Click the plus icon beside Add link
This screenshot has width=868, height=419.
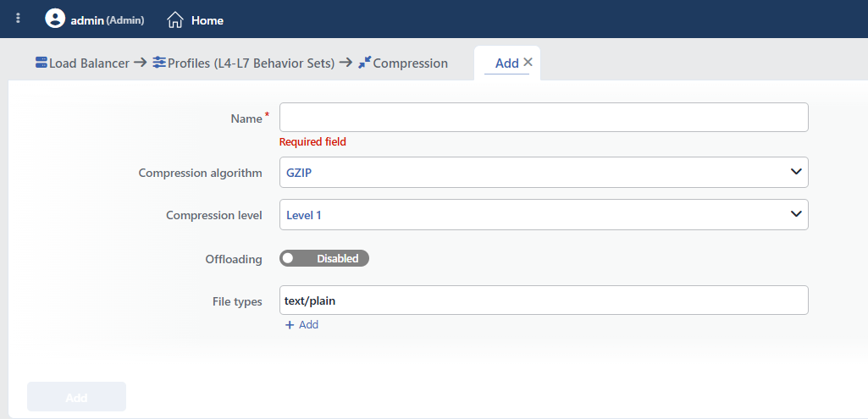point(289,325)
